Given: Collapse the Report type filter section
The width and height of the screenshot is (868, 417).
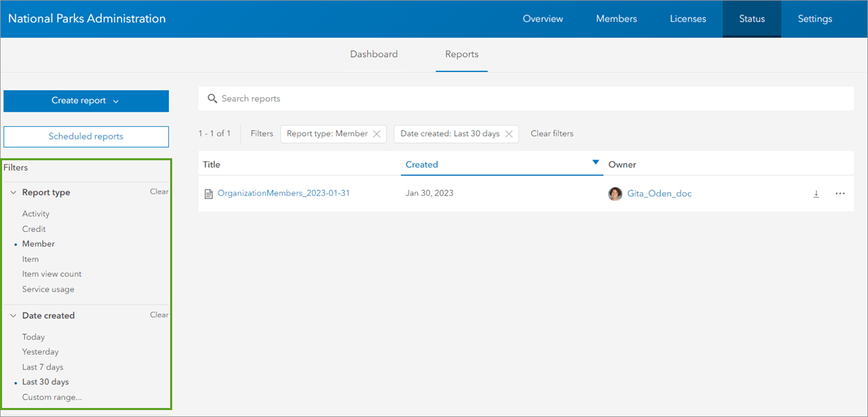Looking at the screenshot, I should [12, 192].
